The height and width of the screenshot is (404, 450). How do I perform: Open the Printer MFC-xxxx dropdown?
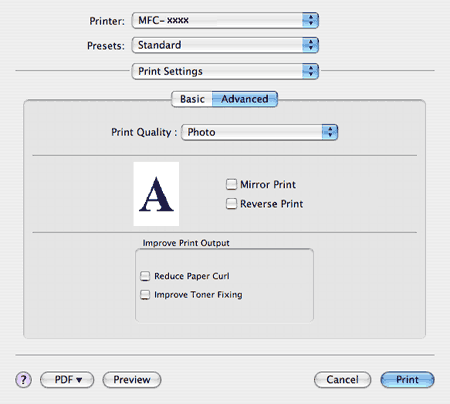coord(225,20)
